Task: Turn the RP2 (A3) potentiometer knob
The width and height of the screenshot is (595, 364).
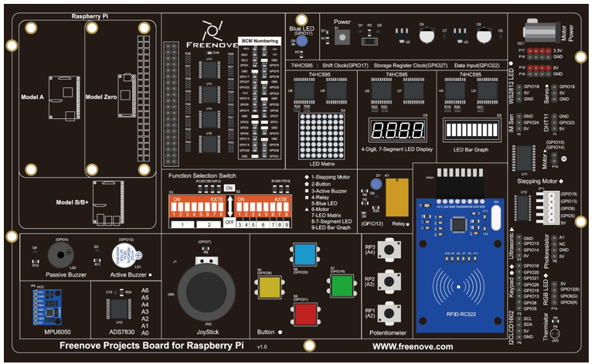Action: click(389, 281)
